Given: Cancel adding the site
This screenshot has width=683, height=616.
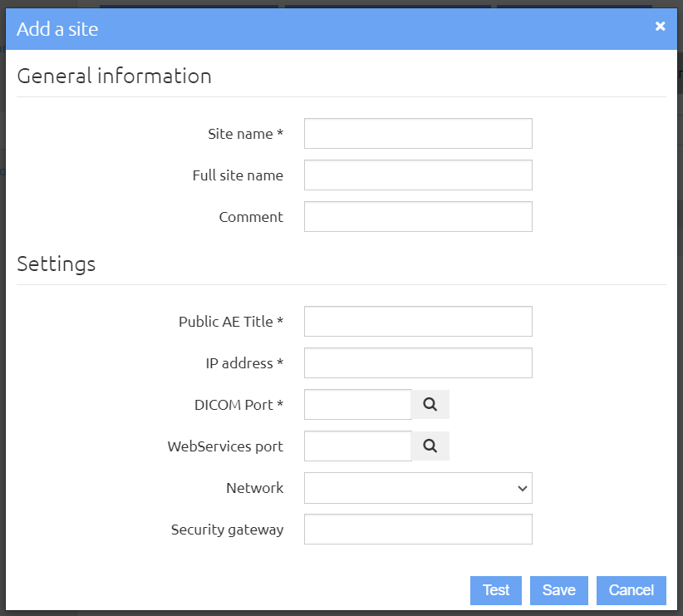Looking at the screenshot, I should click(631, 590).
